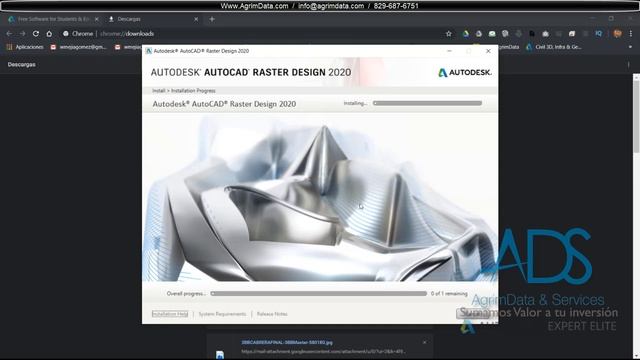Open the Release Notes link

272,314
